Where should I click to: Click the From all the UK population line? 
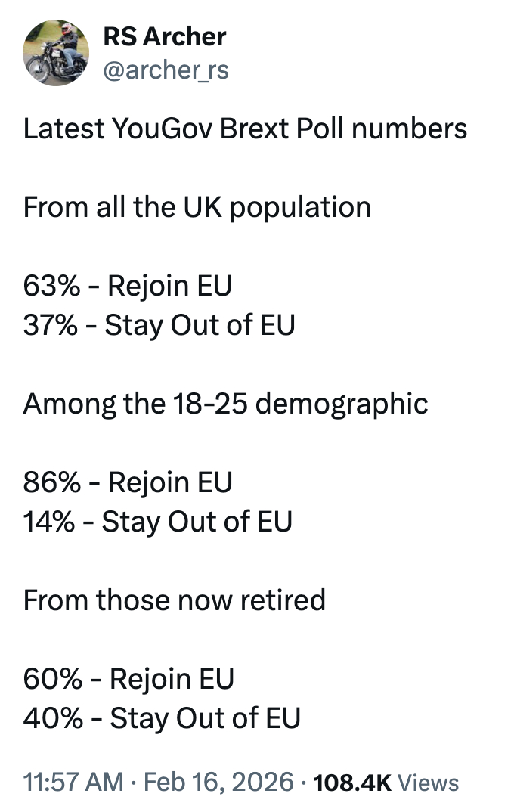point(197,206)
